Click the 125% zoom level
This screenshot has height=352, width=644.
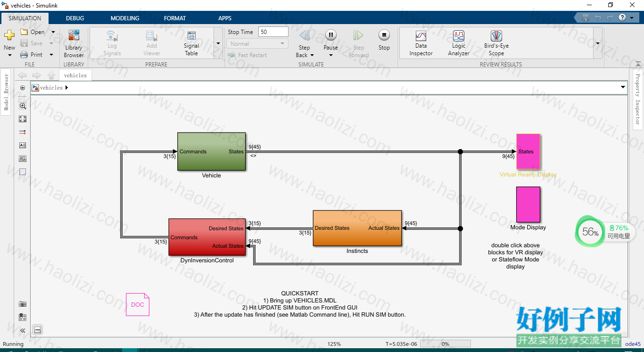[x=334, y=344]
